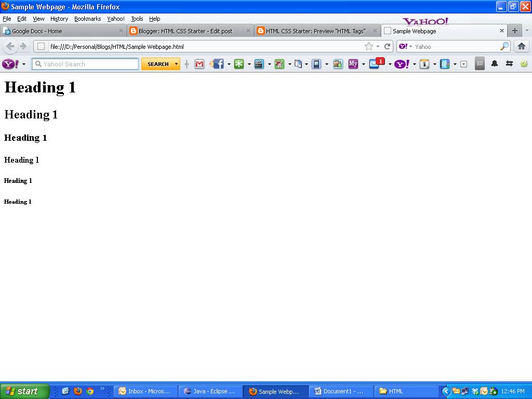Viewport: 532px width, 399px height.
Task: Bookmark this page using the star icon
Action: pyautogui.click(x=370, y=46)
